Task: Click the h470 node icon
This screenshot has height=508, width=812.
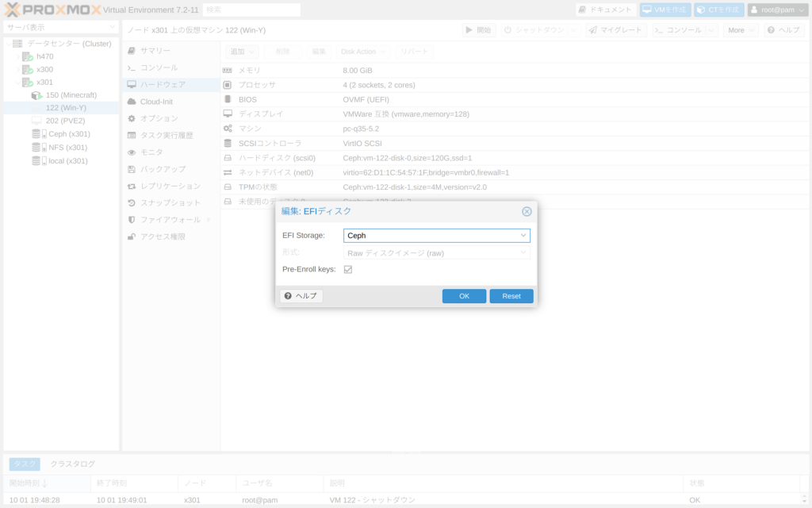Action: pos(28,56)
